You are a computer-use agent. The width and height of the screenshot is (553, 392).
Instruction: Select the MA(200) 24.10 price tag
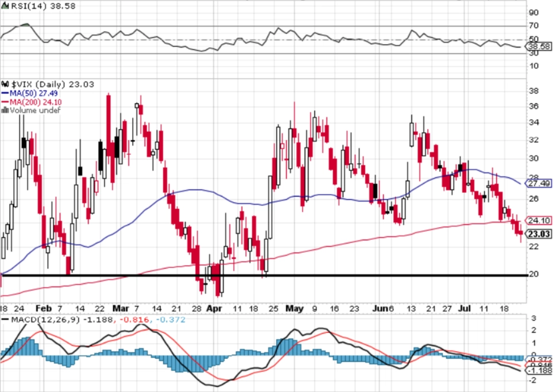tap(538, 220)
